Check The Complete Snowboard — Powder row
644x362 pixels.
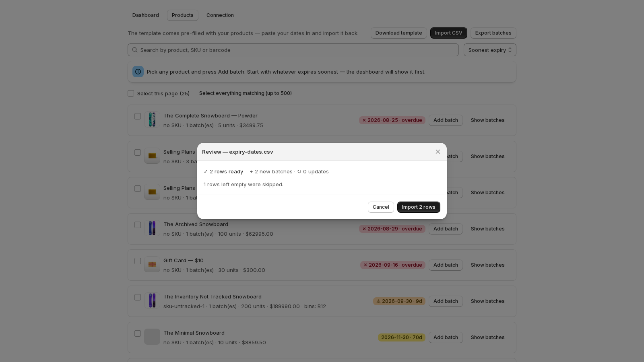pyautogui.click(x=138, y=116)
